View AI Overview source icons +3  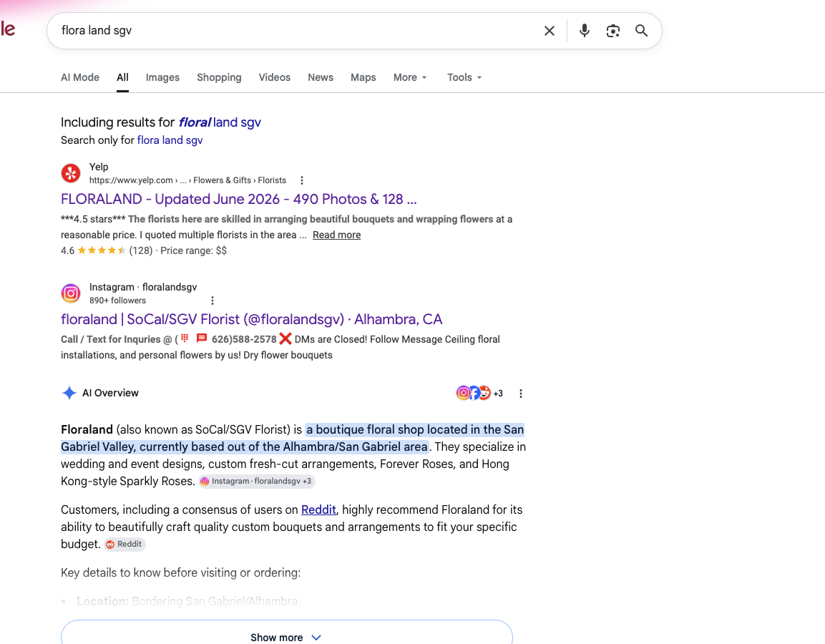tap(479, 393)
